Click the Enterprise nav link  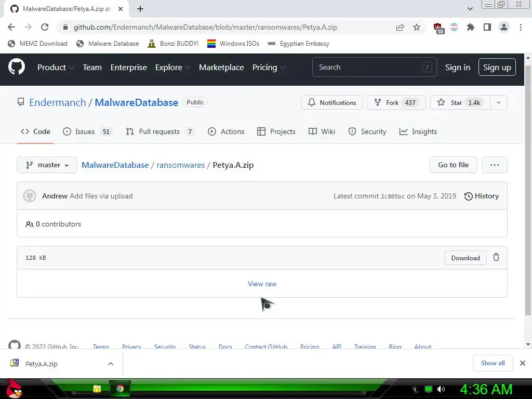coord(129,67)
